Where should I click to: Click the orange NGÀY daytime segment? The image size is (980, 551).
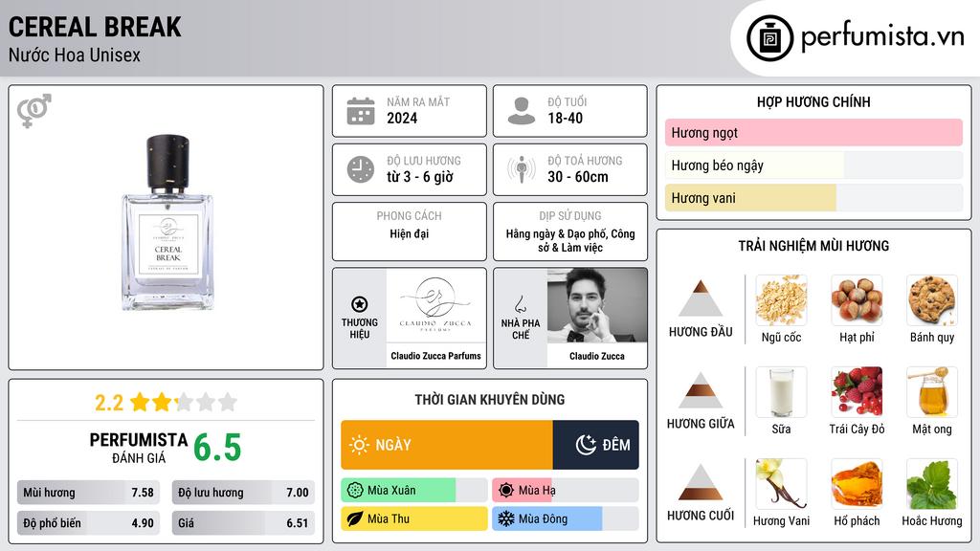[446, 445]
